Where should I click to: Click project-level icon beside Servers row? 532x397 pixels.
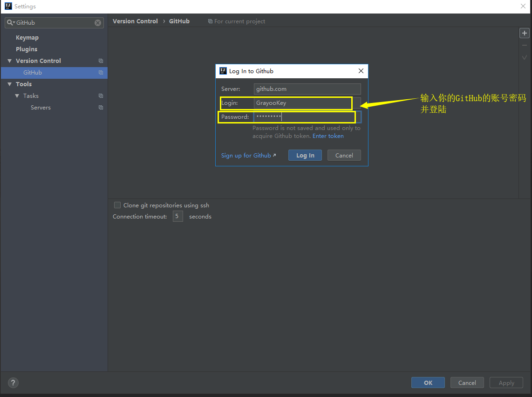tap(101, 108)
